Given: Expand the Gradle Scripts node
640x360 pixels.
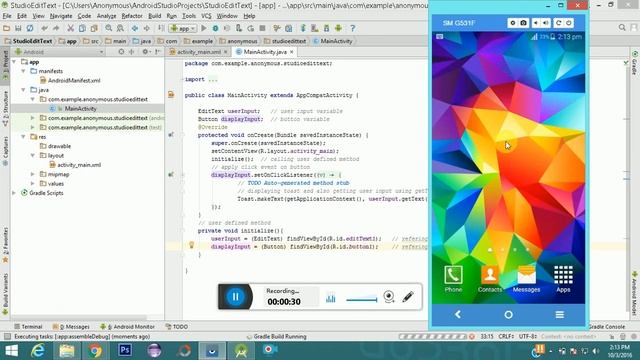Looking at the screenshot, I should click(x=14, y=193).
